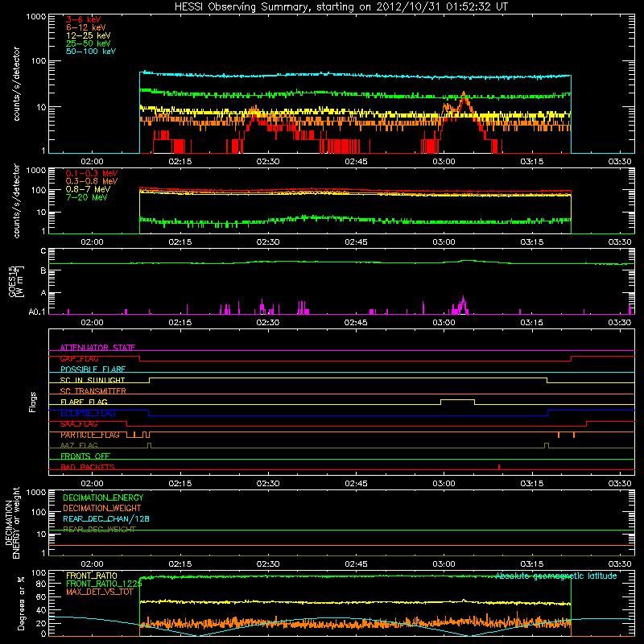Select the ATTENUATOR_STATE flag label
Viewport: 644px width, 644px height.
(x=97, y=348)
